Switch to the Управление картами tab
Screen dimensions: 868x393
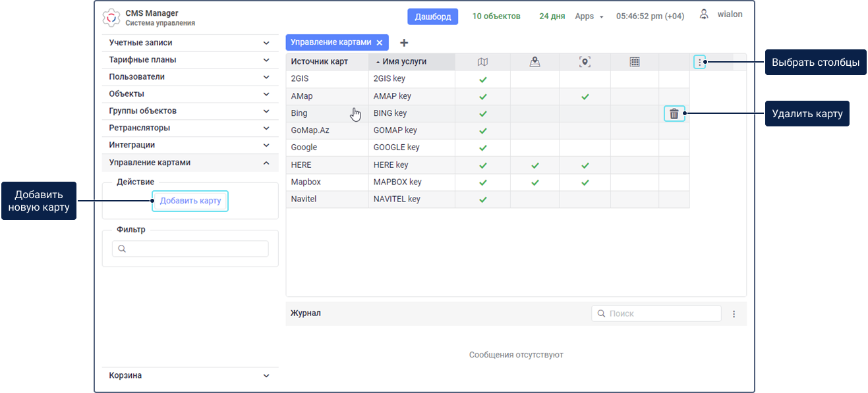[332, 43]
